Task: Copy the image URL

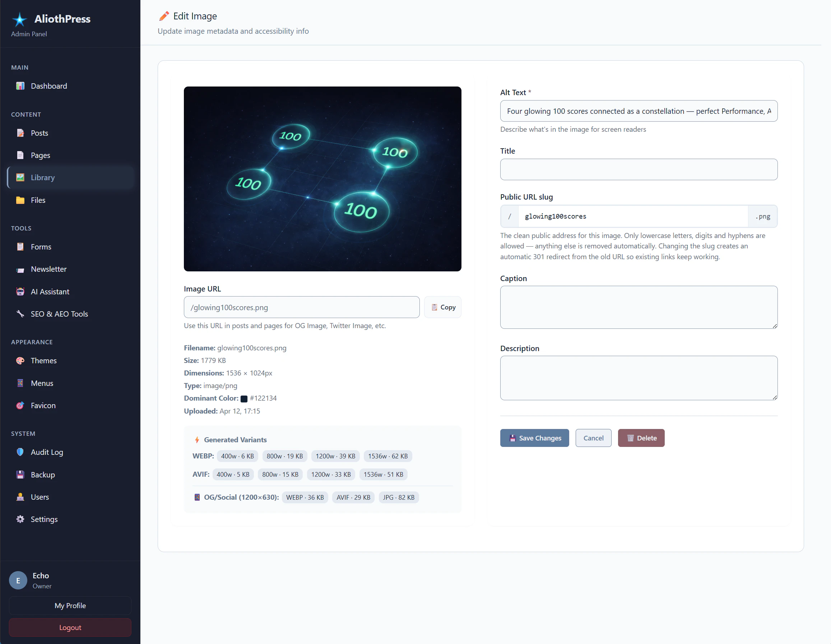Action: click(442, 307)
